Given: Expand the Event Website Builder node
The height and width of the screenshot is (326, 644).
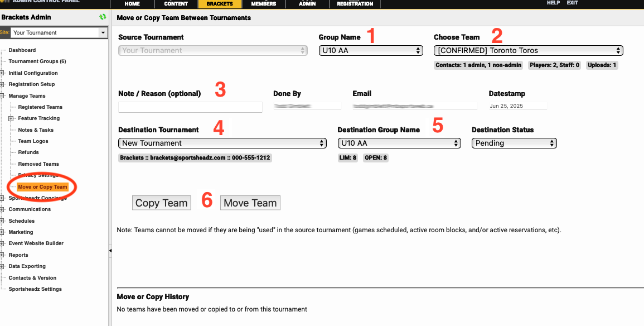Looking at the screenshot, I should coord(2,243).
